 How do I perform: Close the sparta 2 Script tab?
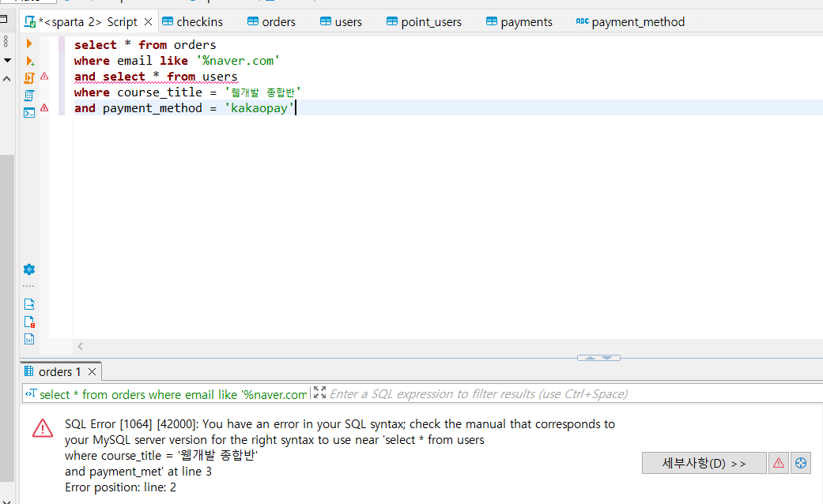(x=148, y=22)
